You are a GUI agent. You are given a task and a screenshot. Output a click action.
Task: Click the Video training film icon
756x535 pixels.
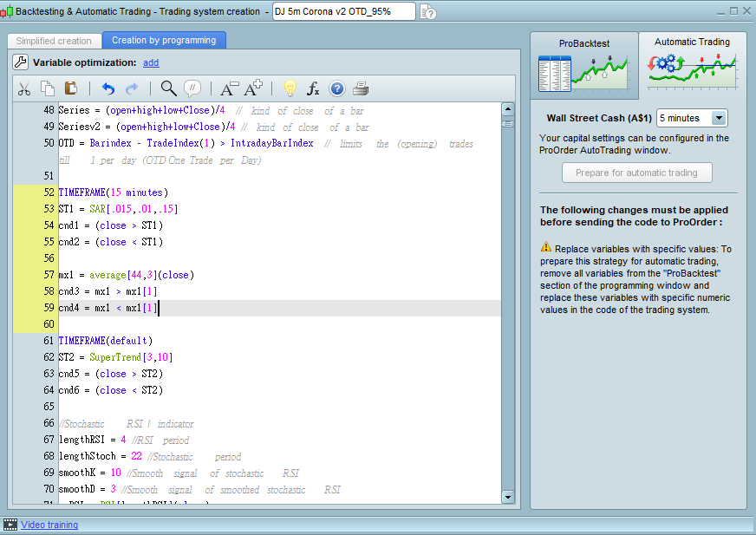pos(10,525)
